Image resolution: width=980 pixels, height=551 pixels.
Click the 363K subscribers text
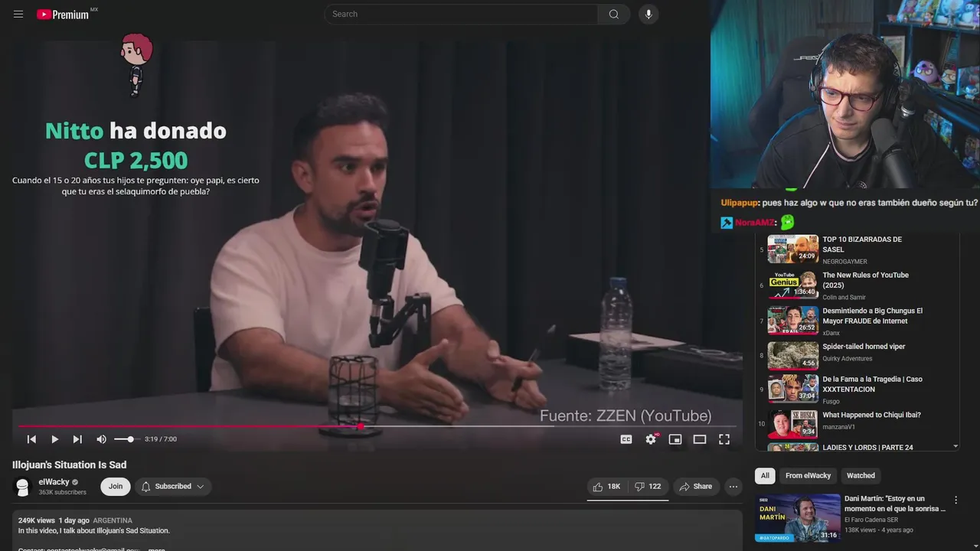pos(63,493)
